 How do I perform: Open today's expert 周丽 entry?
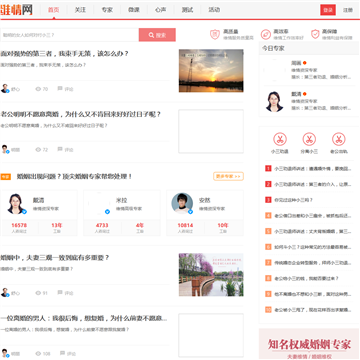point(309,70)
